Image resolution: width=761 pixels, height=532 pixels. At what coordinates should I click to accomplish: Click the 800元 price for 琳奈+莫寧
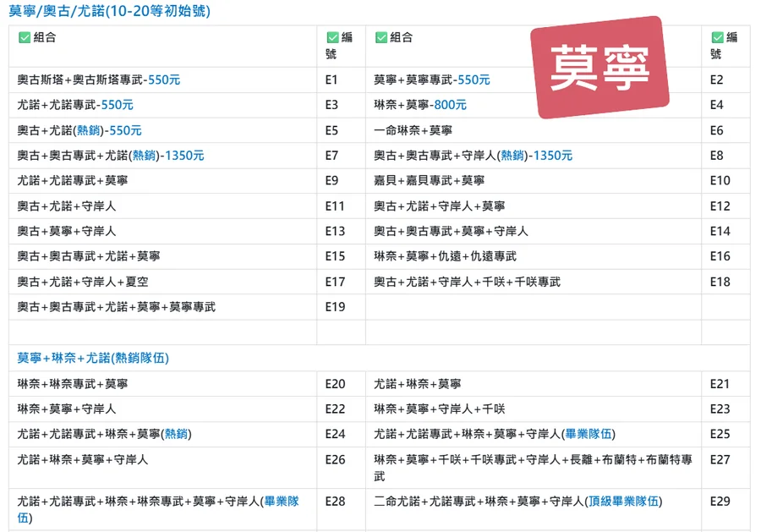(x=449, y=105)
